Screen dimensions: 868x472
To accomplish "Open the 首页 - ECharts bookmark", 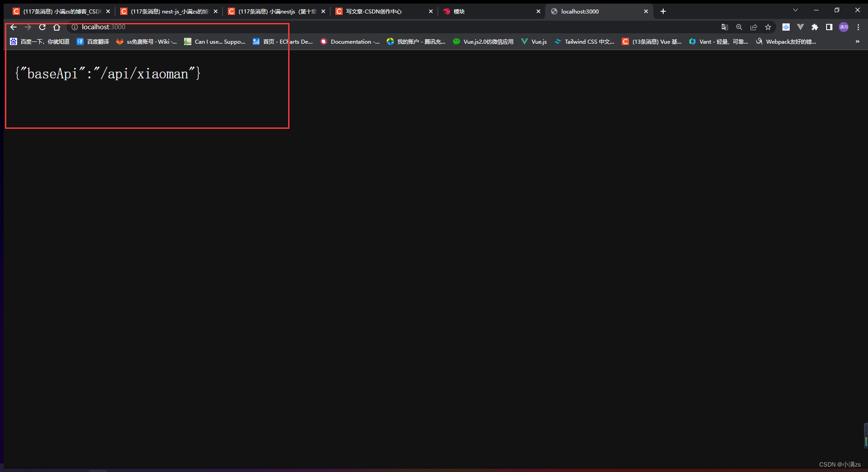I will [283, 41].
